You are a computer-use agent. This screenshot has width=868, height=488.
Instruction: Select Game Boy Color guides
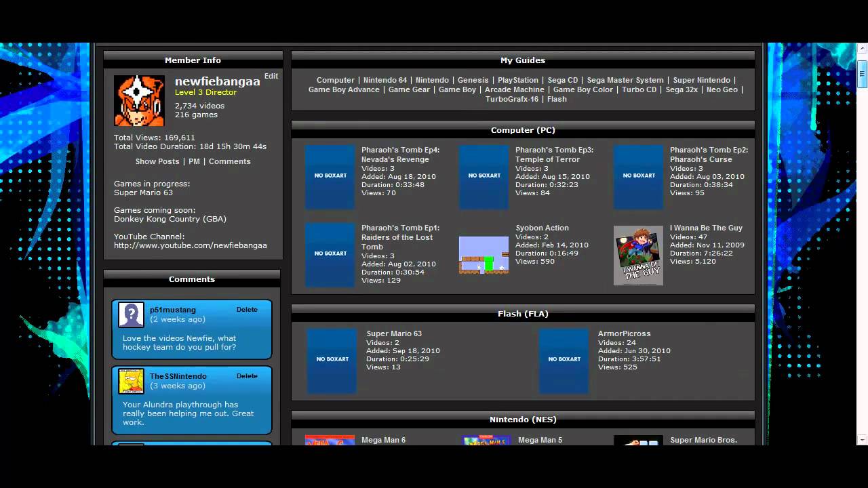(x=583, y=89)
